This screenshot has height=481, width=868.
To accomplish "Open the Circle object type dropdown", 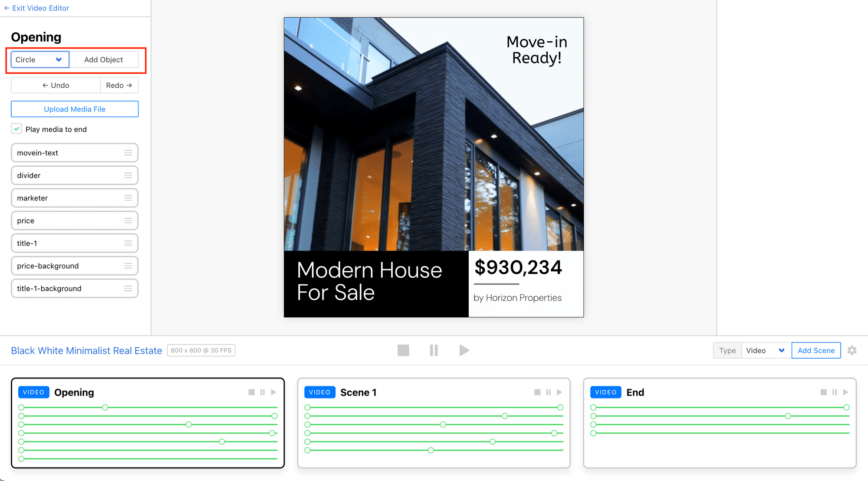I will pyautogui.click(x=40, y=59).
